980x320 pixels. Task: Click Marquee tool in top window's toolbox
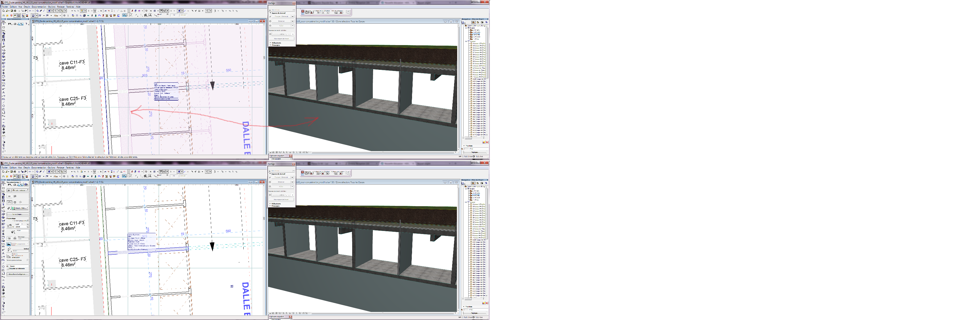[3, 27]
